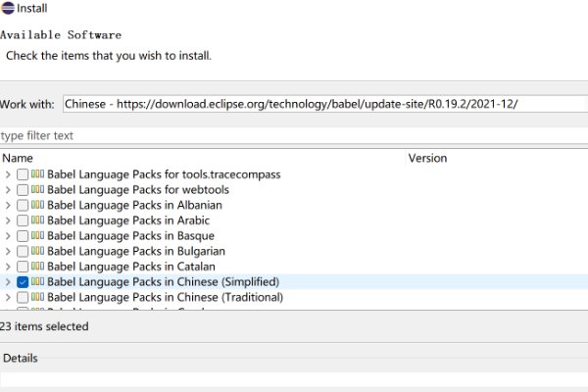Image resolution: width=588 pixels, height=392 pixels.
Task: Check the Bulgarian language pack checkbox
Action: pyautogui.click(x=23, y=251)
